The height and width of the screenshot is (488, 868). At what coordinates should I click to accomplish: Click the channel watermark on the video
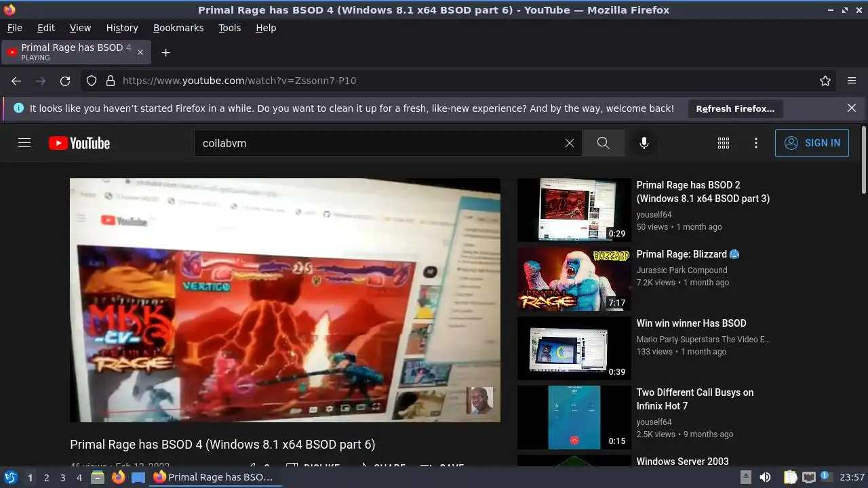479,401
